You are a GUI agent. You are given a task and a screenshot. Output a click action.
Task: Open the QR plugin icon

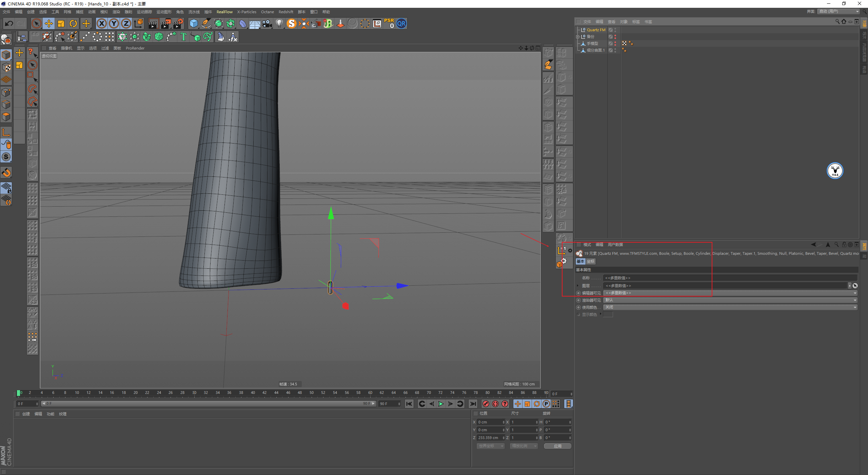pos(401,23)
